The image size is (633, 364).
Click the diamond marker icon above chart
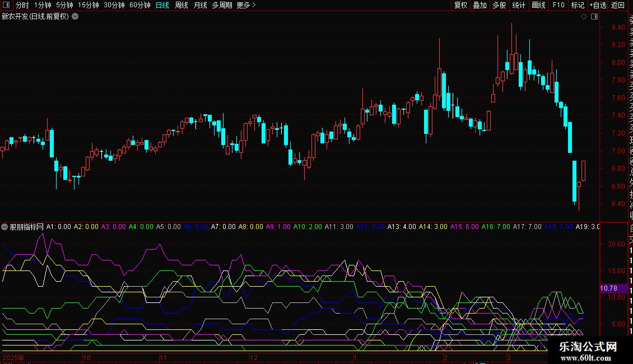[x=584, y=17]
